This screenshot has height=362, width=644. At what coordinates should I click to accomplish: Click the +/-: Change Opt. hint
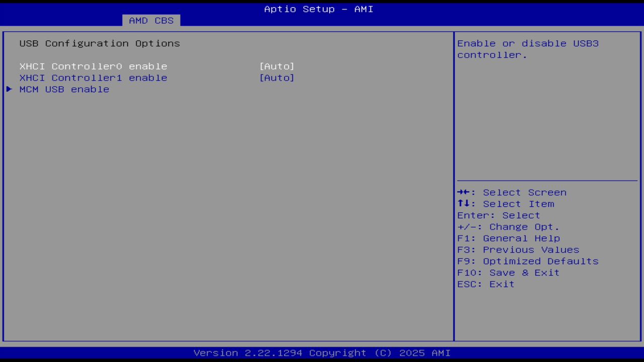[508, 227]
